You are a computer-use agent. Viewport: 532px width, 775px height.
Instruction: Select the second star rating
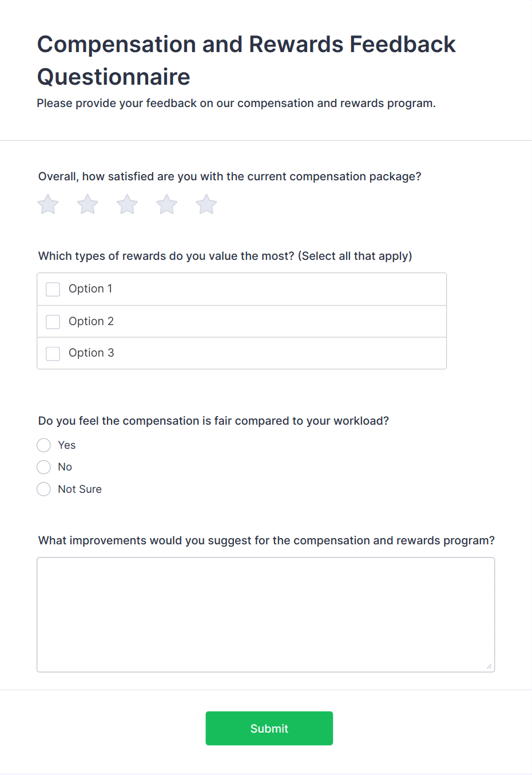tap(87, 204)
